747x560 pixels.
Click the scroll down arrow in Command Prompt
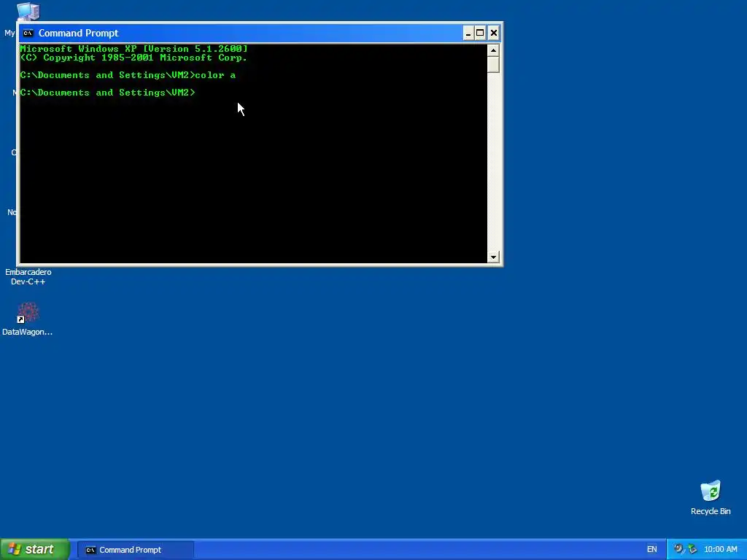[493, 257]
